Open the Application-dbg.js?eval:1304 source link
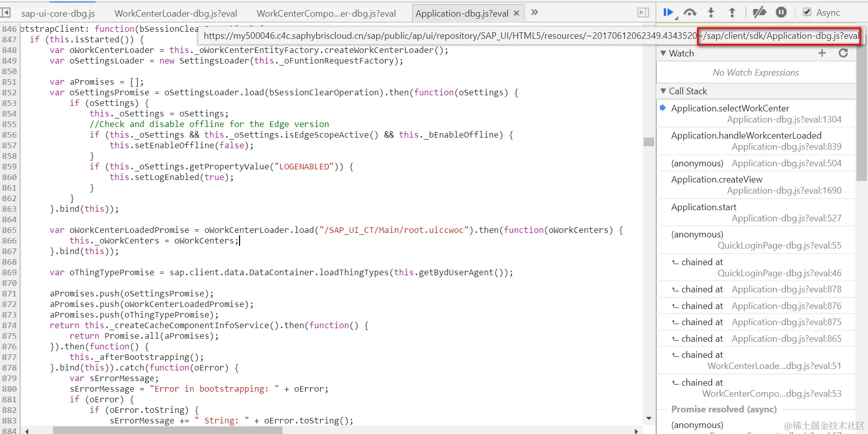 pyautogui.click(x=784, y=119)
